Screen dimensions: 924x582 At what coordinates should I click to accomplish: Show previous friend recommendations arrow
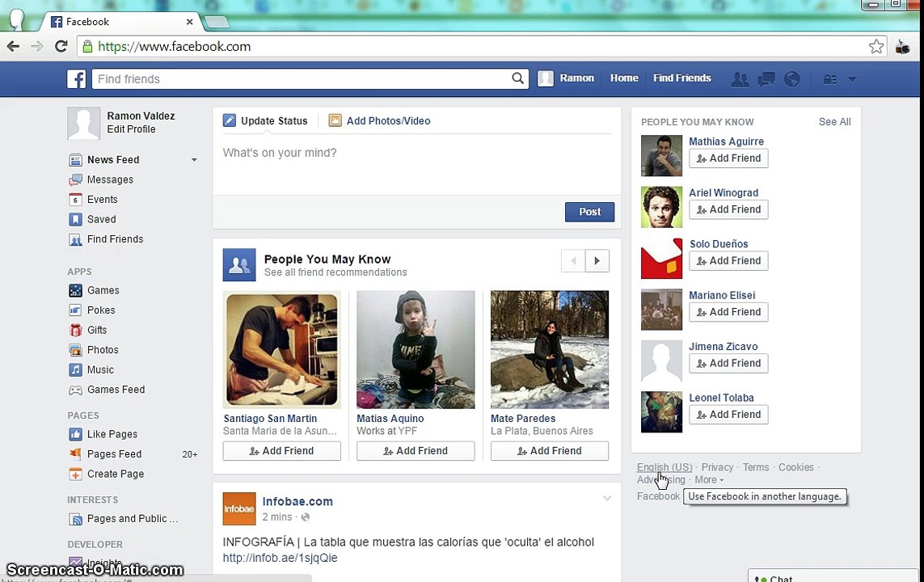coord(573,261)
